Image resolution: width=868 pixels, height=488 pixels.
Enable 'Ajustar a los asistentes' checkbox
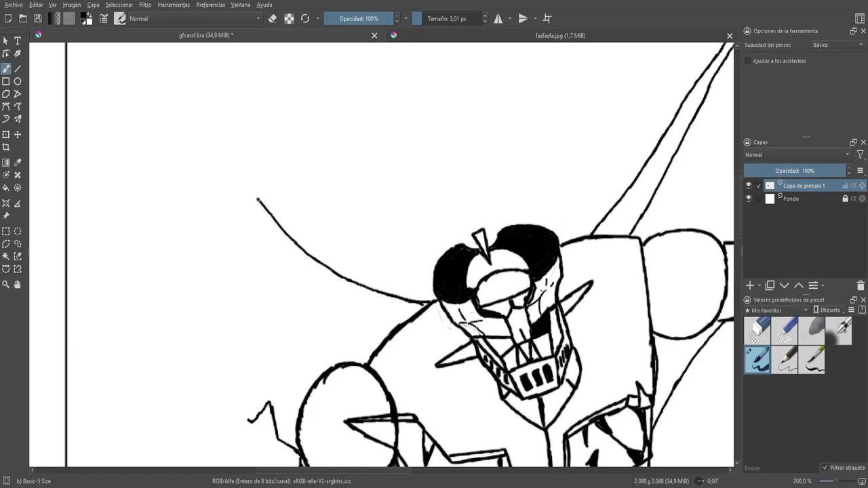[x=748, y=61]
